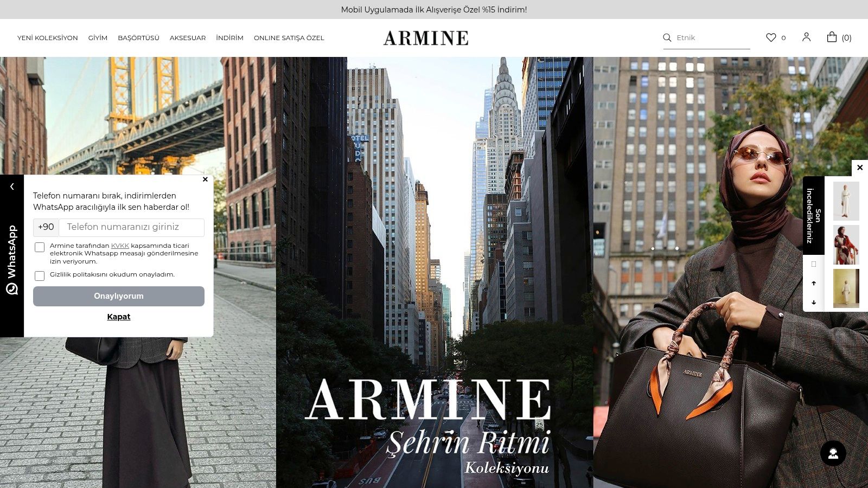Open the YENİ KOLEKSİYON menu
The width and height of the screenshot is (868, 488).
[48, 38]
